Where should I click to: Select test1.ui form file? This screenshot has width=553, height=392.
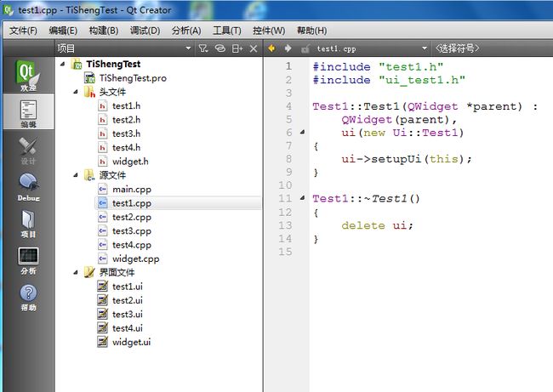pyautogui.click(x=128, y=287)
